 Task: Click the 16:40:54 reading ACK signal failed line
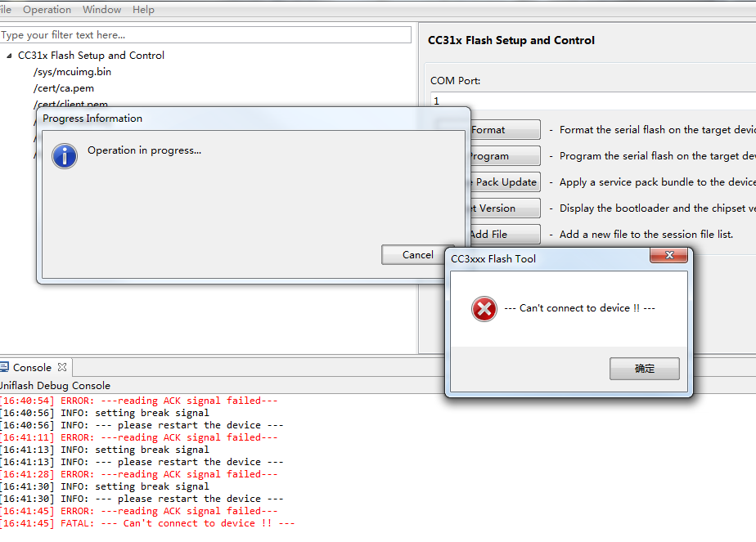pyautogui.click(x=139, y=401)
